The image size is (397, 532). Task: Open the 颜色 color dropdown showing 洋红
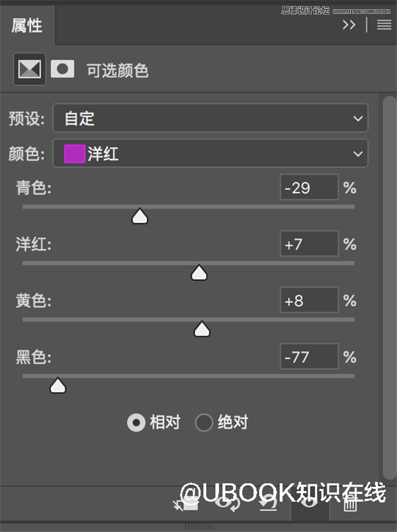(x=210, y=154)
